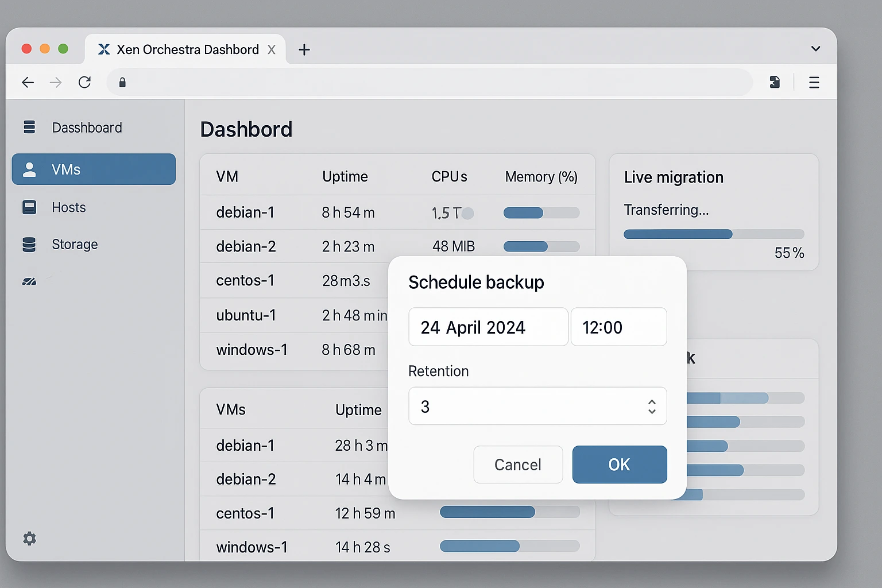Cancel the Schedule backup dialog
Image resolution: width=882 pixels, height=588 pixels.
pos(517,465)
